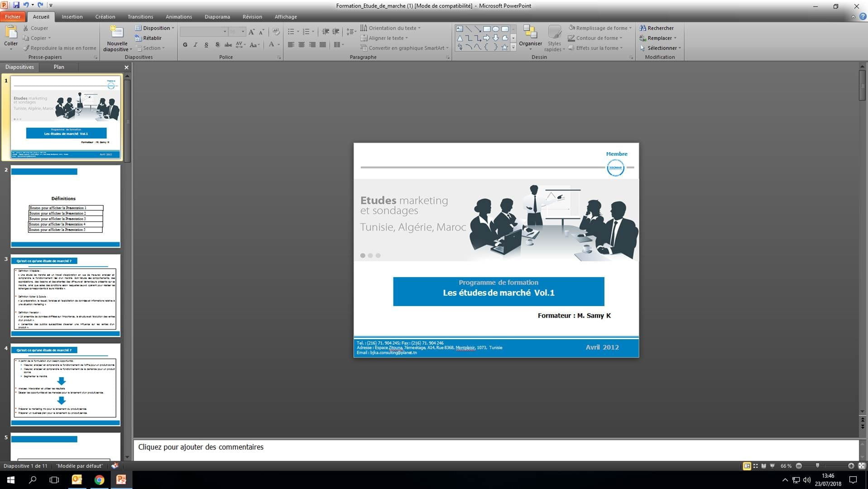Viewport: 868px width, 489px height.
Task: Fit the slide to the current window
Action: click(x=862, y=466)
